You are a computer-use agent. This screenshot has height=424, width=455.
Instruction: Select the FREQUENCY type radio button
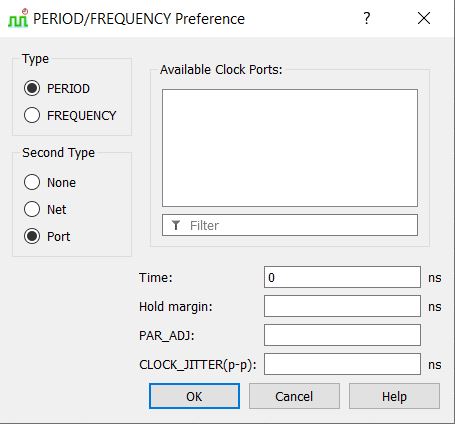[32, 115]
